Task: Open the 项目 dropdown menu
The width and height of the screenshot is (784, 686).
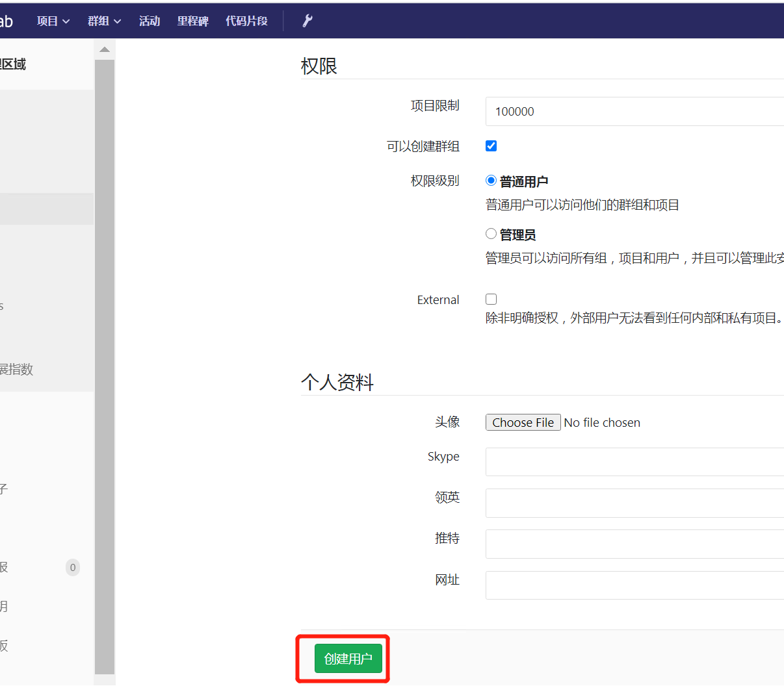Action: point(53,20)
